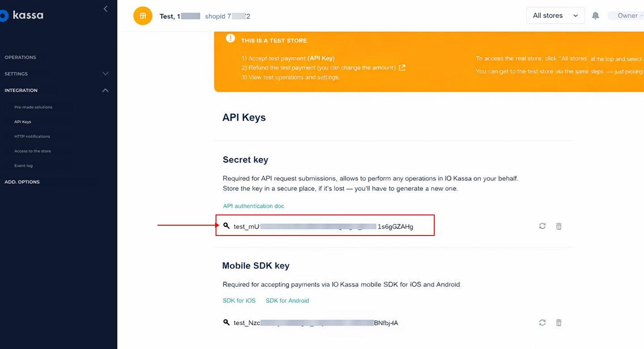The height and width of the screenshot is (349, 644).
Task: Delete the Mobile SDK key
Action: pyautogui.click(x=559, y=323)
